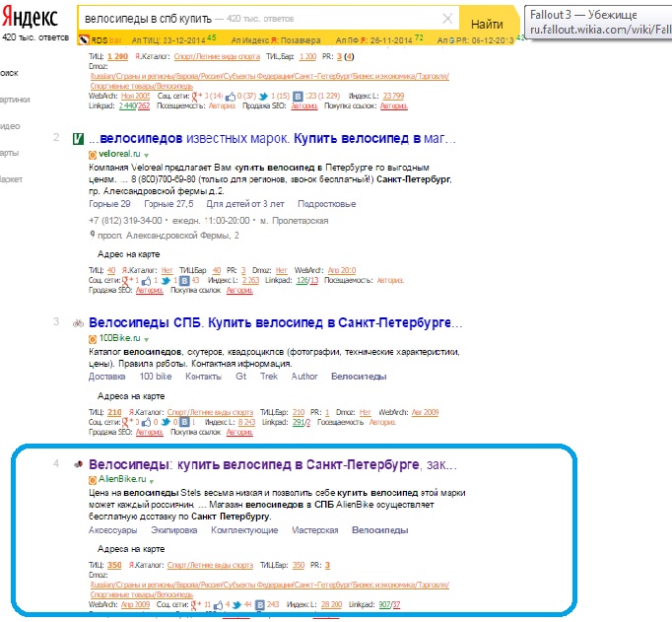Click the VK icon next to 43 in veloreal's stats
The width and height of the screenshot is (672, 622).
coord(184,281)
